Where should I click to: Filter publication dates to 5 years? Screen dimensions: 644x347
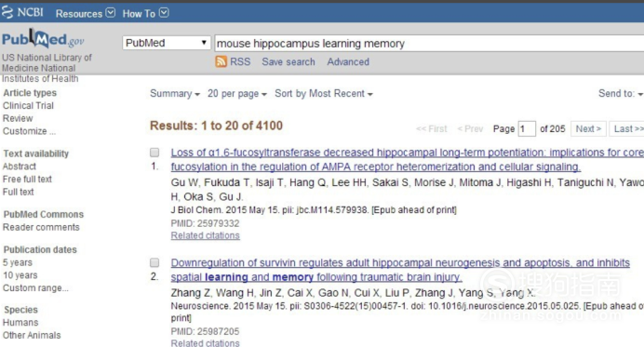[x=18, y=262]
